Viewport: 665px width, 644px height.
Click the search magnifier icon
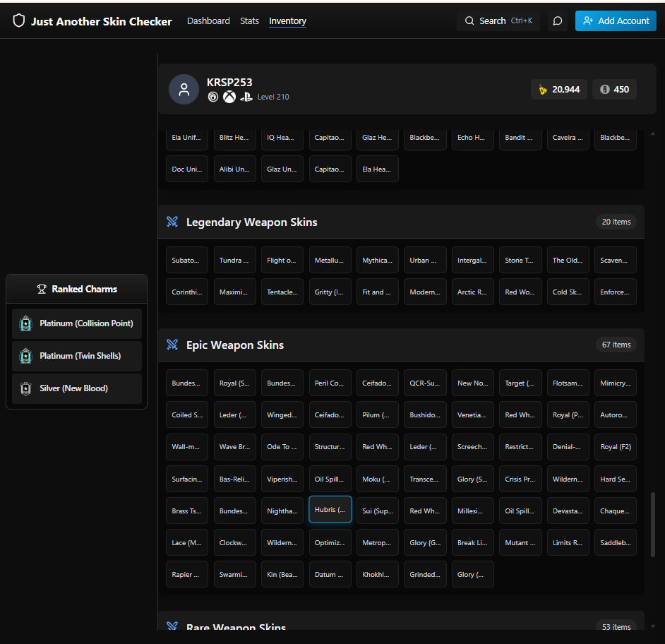click(x=469, y=20)
